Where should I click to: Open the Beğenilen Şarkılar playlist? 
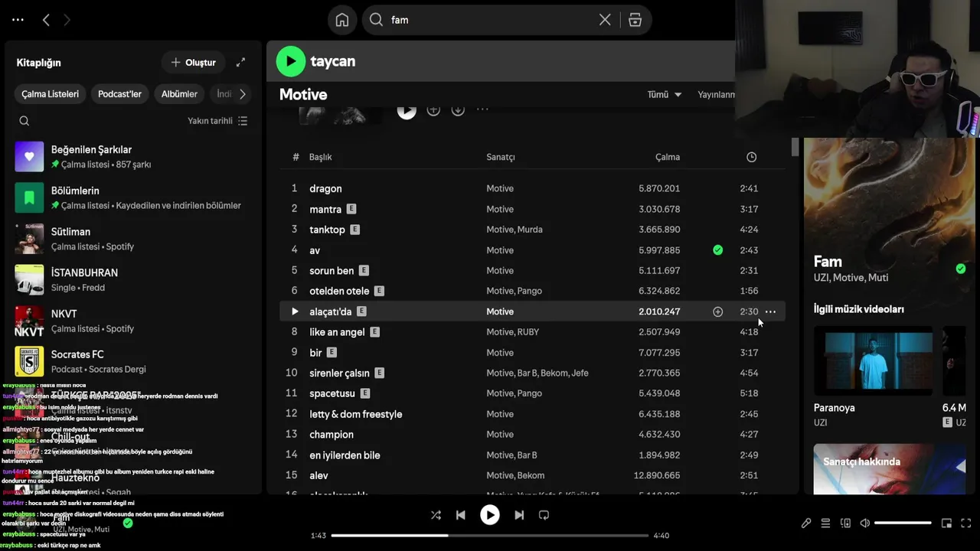coord(133,156)
